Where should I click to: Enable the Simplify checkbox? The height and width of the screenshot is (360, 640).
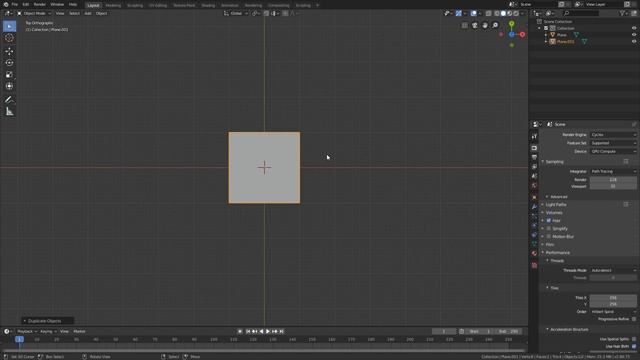click(x=549, y=229)
